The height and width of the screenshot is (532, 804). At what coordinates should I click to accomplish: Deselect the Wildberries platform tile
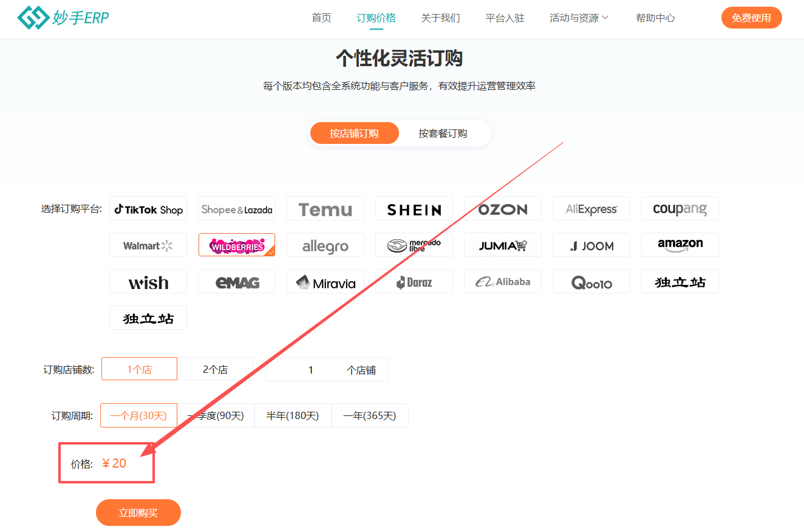[237, 245]
